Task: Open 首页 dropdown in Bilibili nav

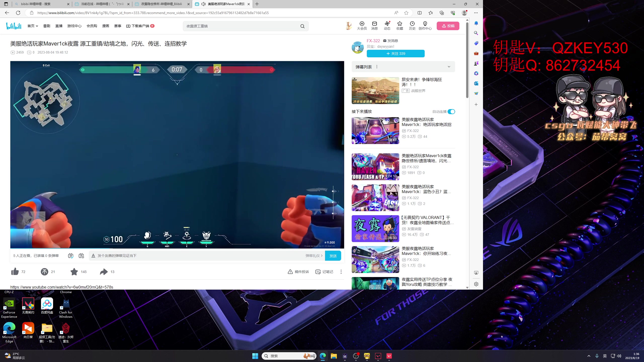Action: [x=33, y=26]
